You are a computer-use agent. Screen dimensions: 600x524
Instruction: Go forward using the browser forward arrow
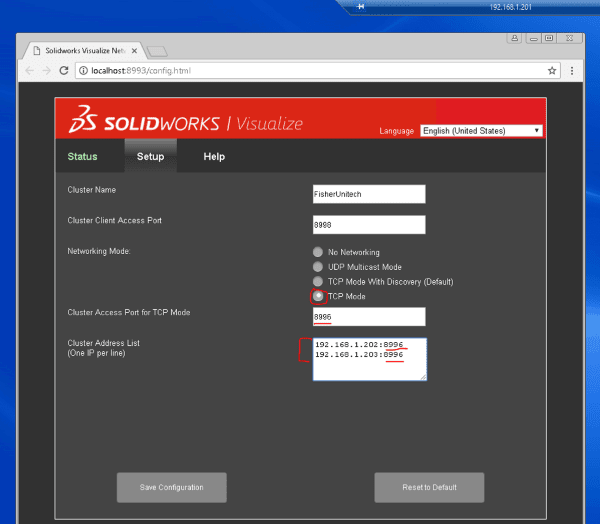[x=46, y=70]
